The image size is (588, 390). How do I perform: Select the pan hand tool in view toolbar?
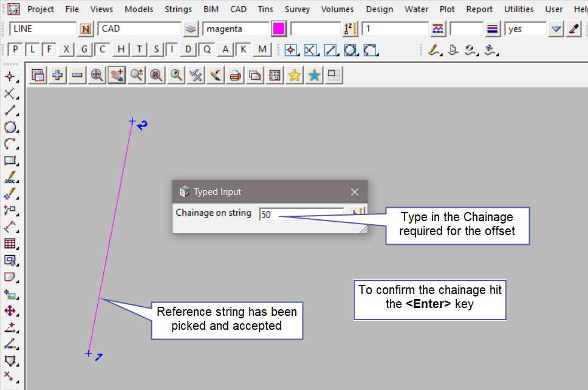coord(117,75)
